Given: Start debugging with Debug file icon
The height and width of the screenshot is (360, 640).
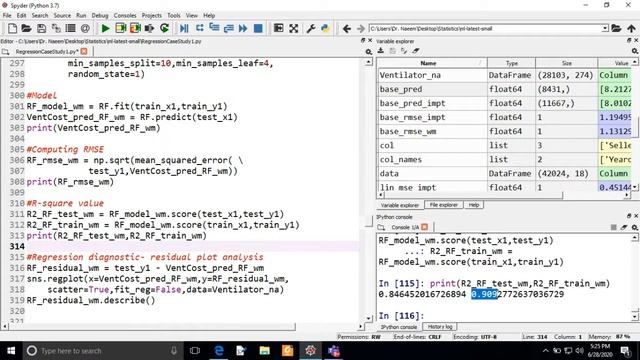Looking at the screenshot, I should (184, 29).
